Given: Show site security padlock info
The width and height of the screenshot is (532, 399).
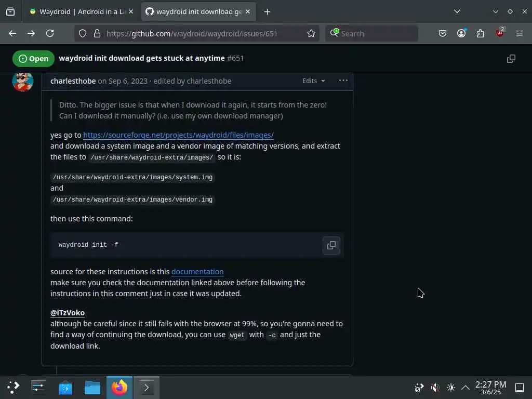Looking at the screenshot, I should [x=97, y=34].
